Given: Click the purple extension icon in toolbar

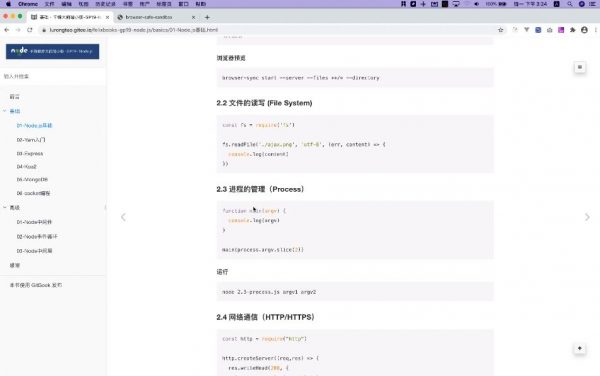Looking at the screenshot, I should [x=561, y=30].
